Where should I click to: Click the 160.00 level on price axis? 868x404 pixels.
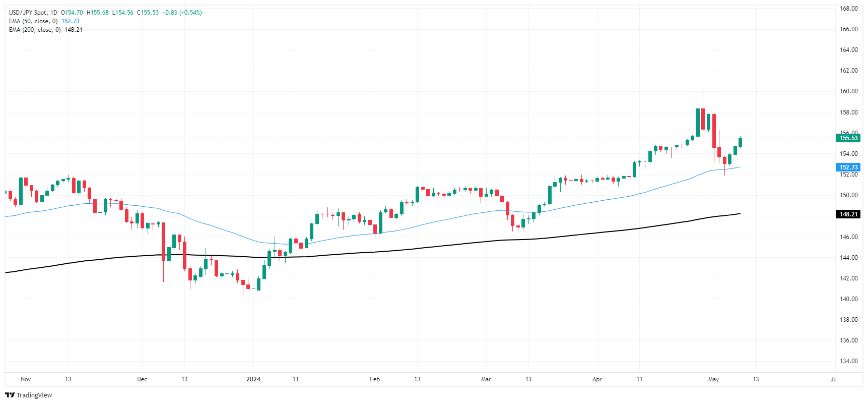click(848, 91)
